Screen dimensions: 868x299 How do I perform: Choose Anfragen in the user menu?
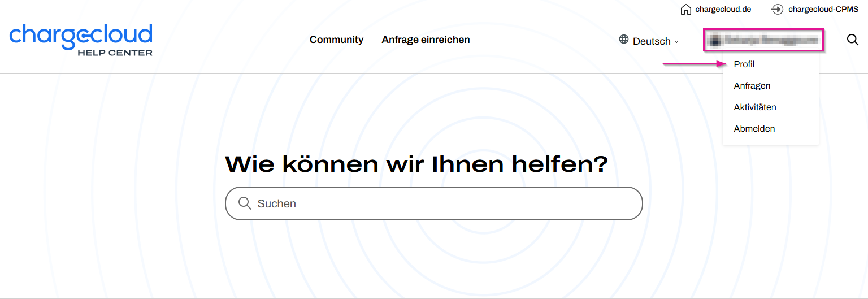tap(752, 86)
